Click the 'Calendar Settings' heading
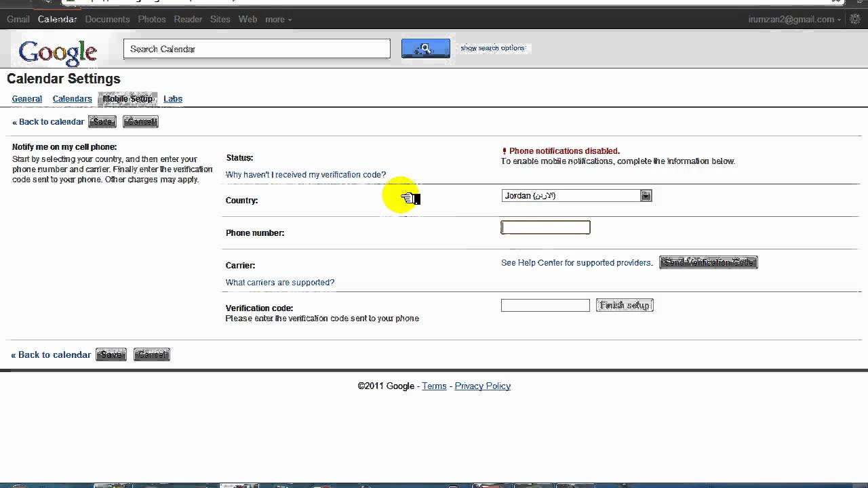Image resolution: width=868 pixels, height=488 pixels. point(64,79)
